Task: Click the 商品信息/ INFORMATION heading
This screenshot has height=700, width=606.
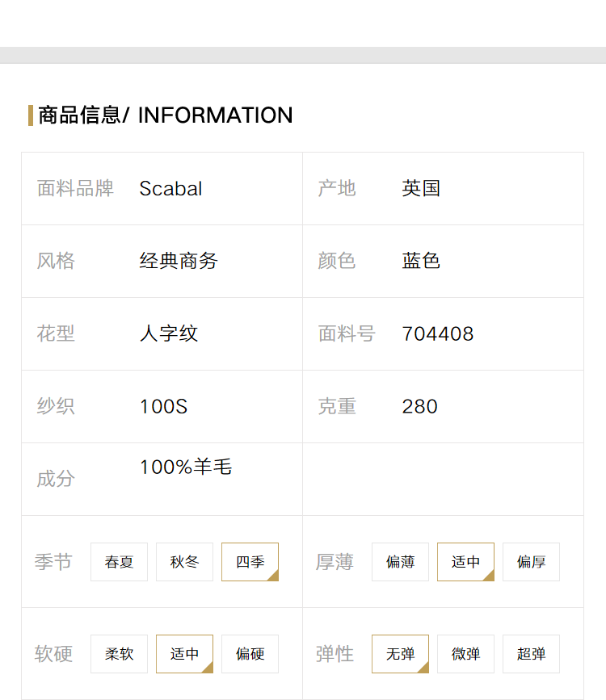Action: [x=166, y=115]
